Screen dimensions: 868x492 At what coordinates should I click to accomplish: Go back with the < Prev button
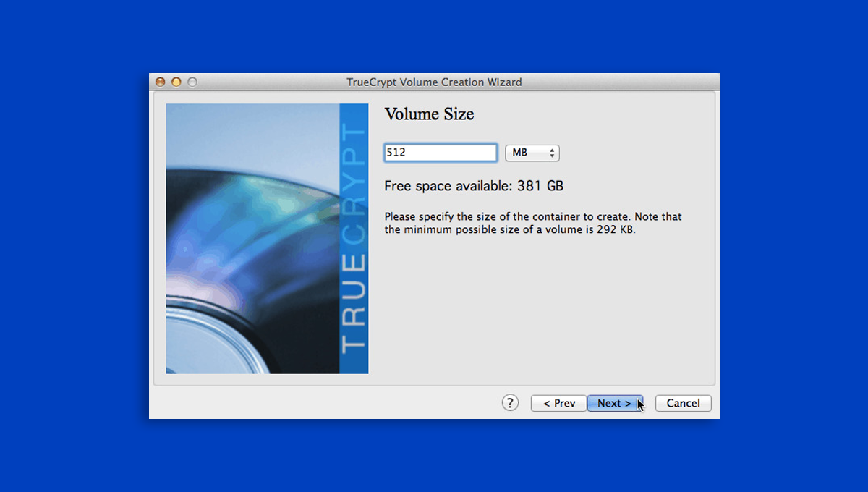[558, 403]
